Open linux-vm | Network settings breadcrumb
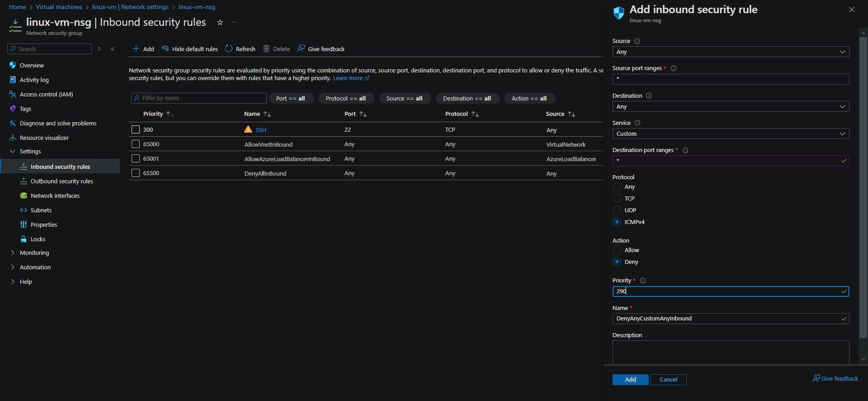This screenshot has height=401, width=868. pyautogui.click(x=130, y=7)
